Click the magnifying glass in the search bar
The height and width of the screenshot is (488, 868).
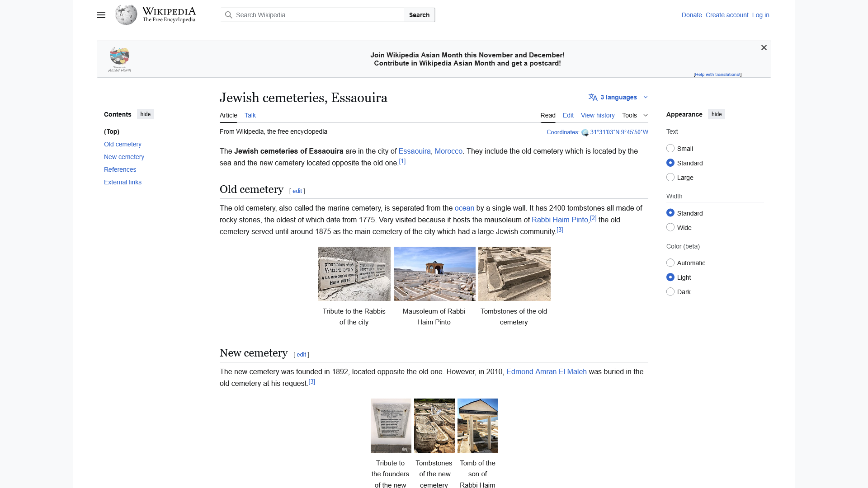(229, 15)
